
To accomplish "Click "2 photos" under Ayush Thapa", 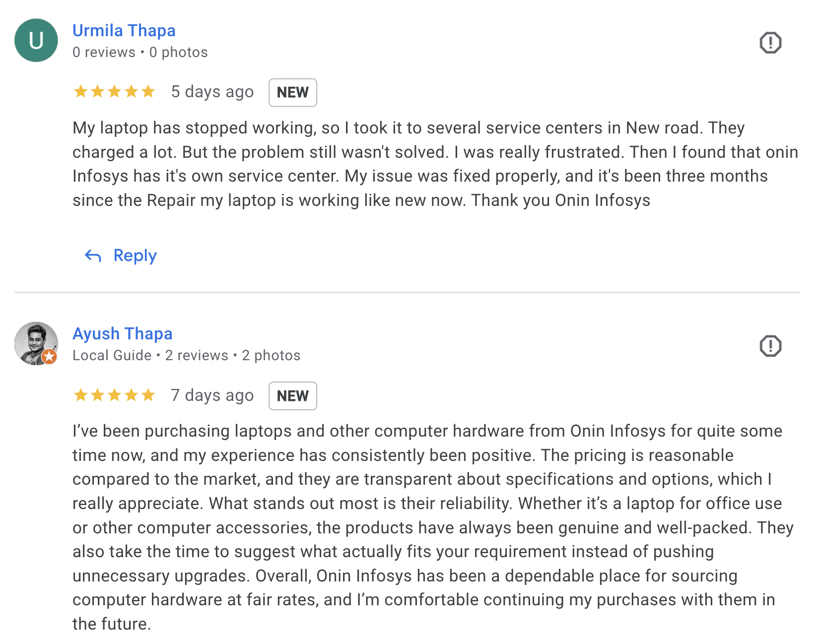I will click(271, 355).
